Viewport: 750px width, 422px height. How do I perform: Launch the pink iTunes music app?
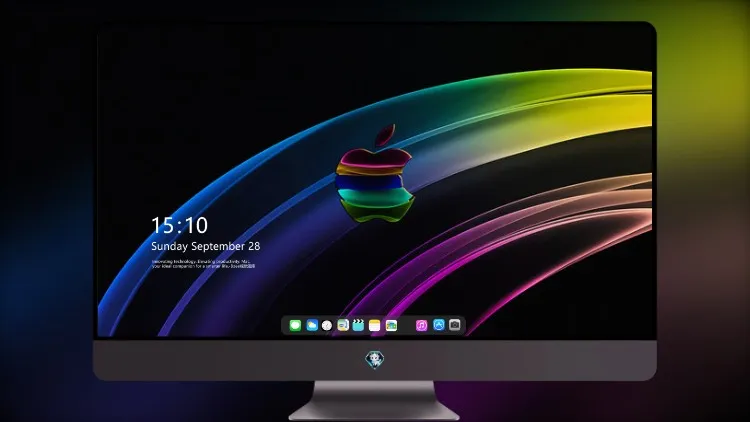421,325
